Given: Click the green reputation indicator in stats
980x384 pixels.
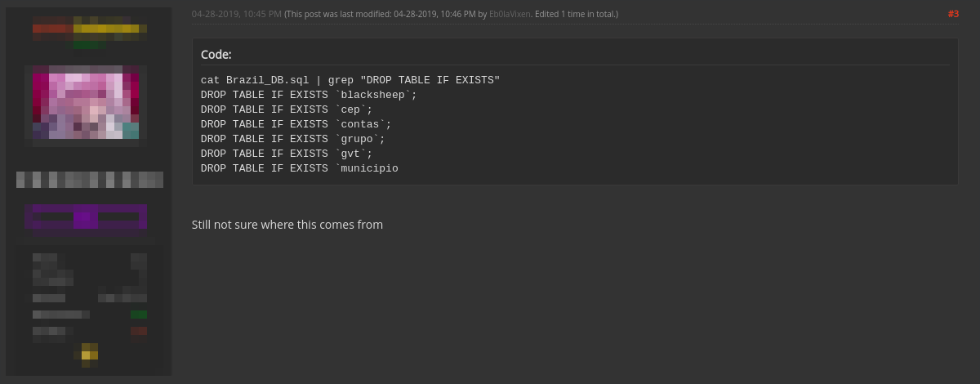Looking at the screenshot, I should click(139, 315).
